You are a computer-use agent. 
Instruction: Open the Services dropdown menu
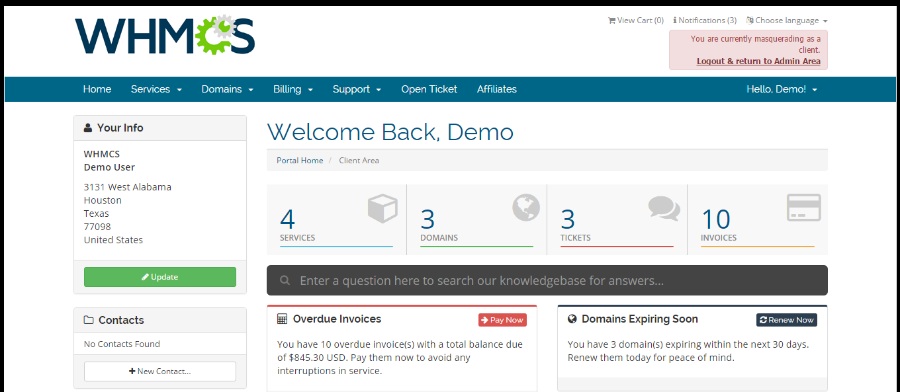coord(156,90)
